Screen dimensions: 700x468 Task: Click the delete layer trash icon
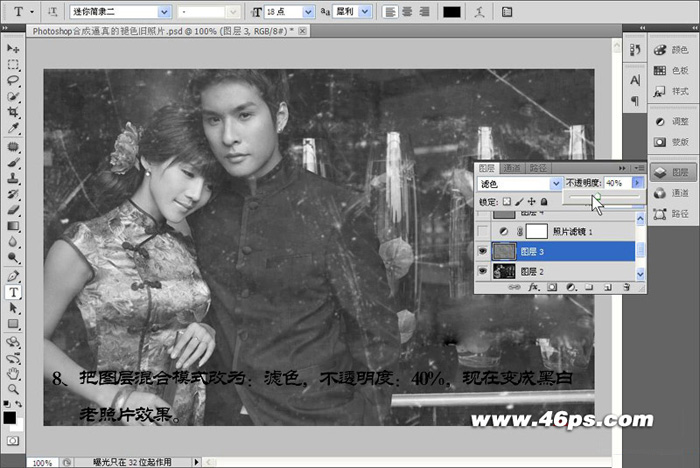point(627,286)
